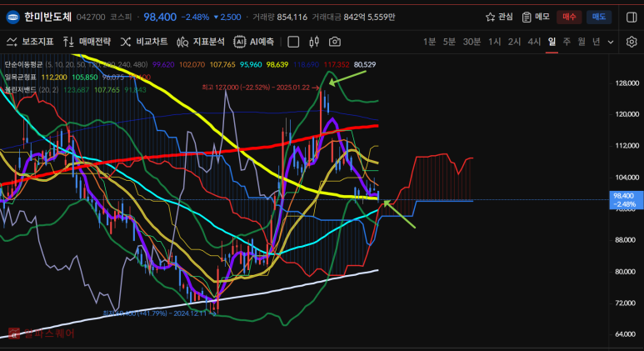Image resolution: width=644 pixels, height=351 pixels.
Task: Click the Ichimoku value 105,850
Action: [x=85, y=77]
